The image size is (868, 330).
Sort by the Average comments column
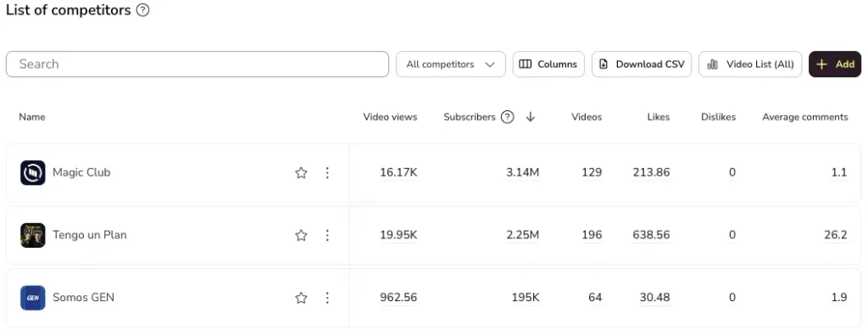tap(805, 117)
